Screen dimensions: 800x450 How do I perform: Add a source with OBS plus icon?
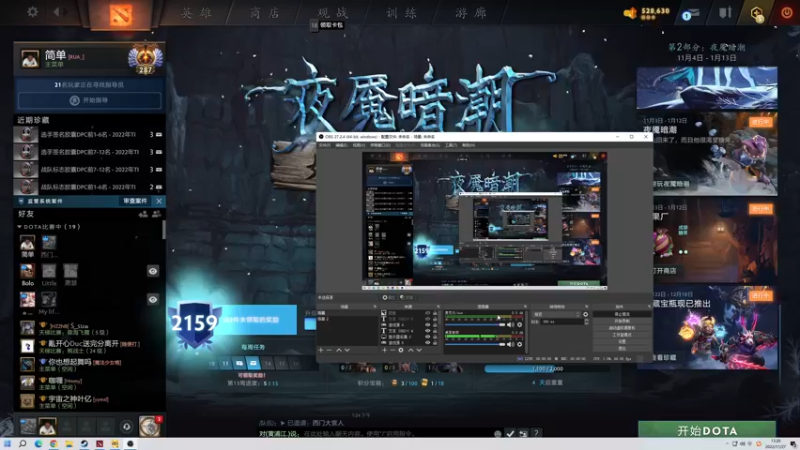(x=384, y=350)
